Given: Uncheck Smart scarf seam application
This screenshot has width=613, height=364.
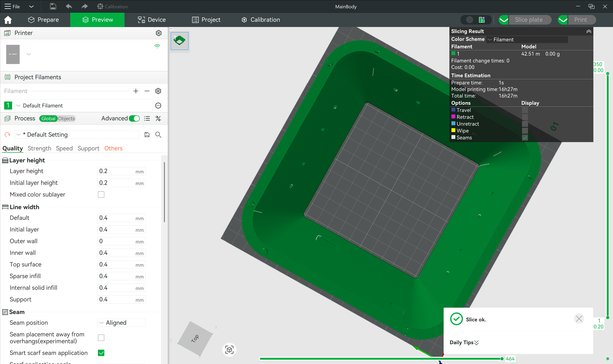Looking at the screenshot, I should click(x=101, y=353).
